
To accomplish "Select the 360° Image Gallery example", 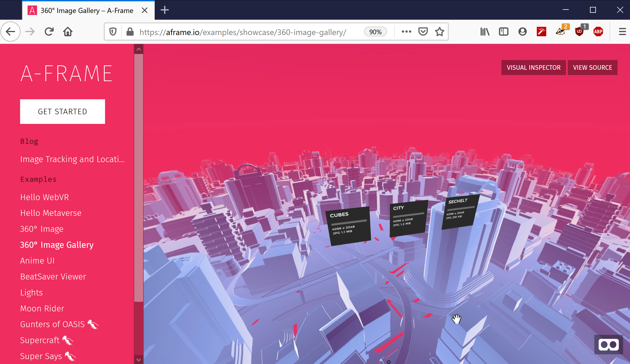I will 57,245.
